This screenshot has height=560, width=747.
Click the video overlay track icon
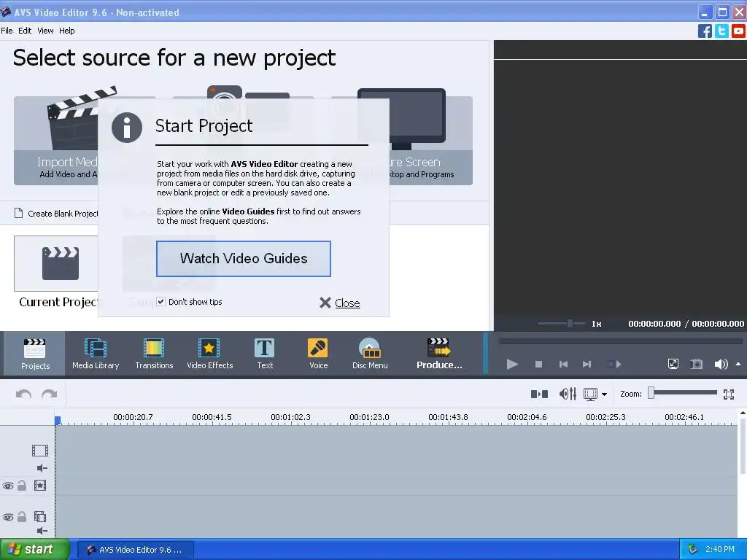click(40, 516)
